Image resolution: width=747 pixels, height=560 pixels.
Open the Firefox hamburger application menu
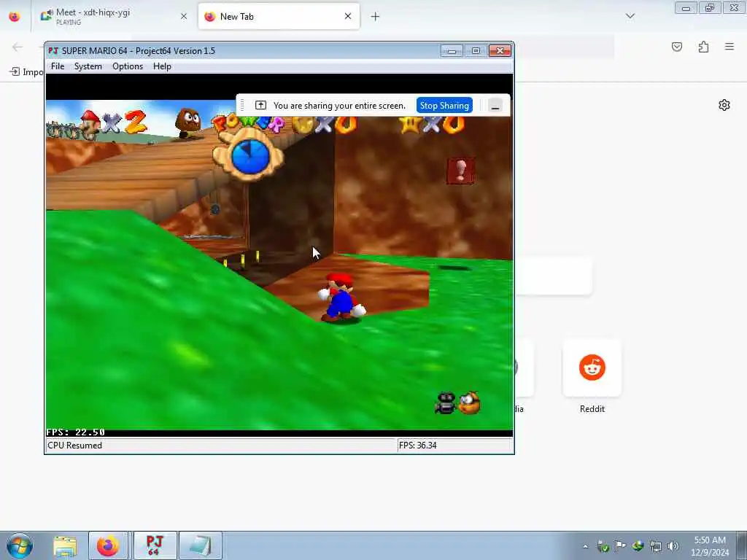point(729,47)
